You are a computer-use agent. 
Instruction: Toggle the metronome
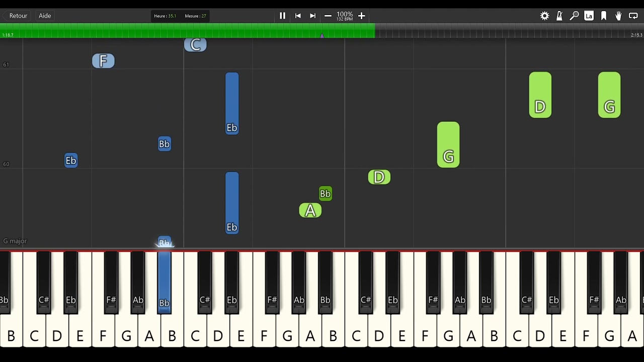point(559,16)
